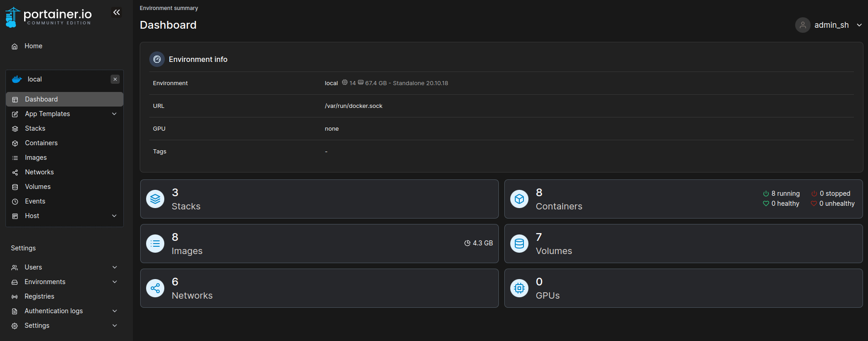This screenshot has width=868, height=341.
Task: Click the Portainer.io logo
Action: click(49, 17)
